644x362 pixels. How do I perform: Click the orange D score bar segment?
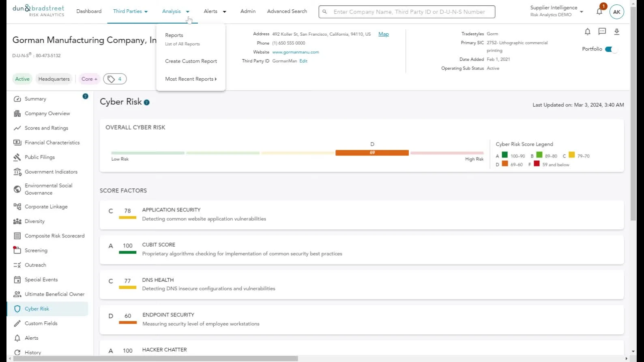point(372,153)
